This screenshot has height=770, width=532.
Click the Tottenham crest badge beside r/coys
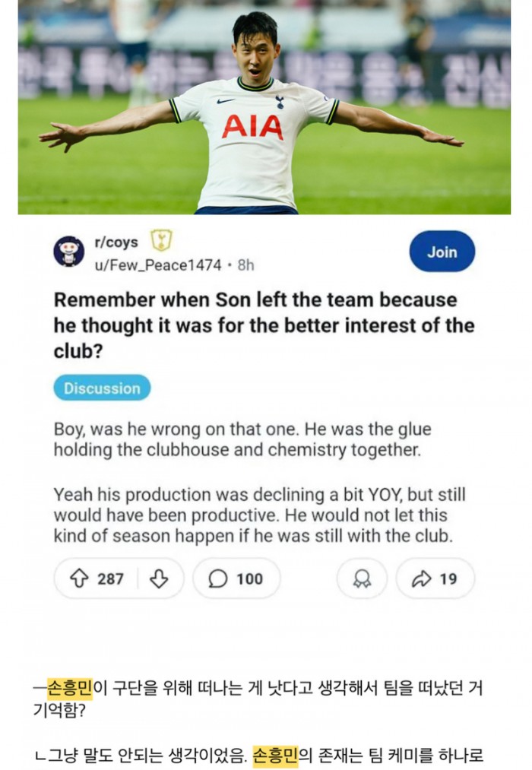pos(161,241)
